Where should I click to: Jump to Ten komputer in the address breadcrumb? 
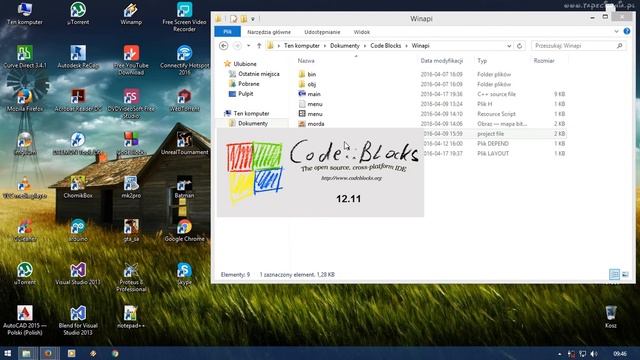click(x=302, y=46)
